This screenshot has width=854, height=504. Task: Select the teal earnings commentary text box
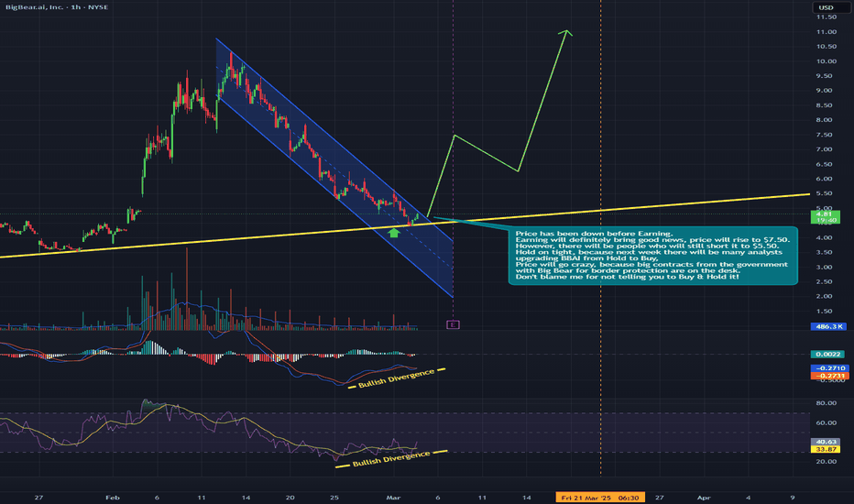point(653,255)
